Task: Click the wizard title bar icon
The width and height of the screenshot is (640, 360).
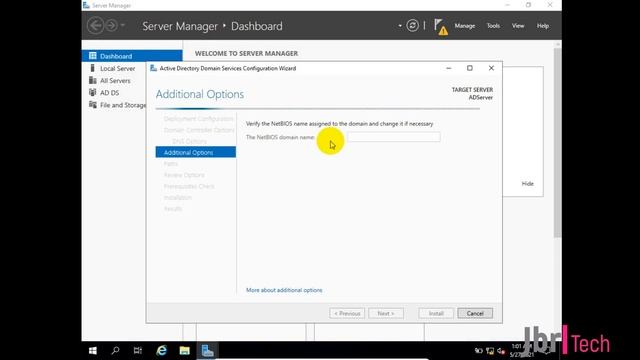Action: (153, 68)
